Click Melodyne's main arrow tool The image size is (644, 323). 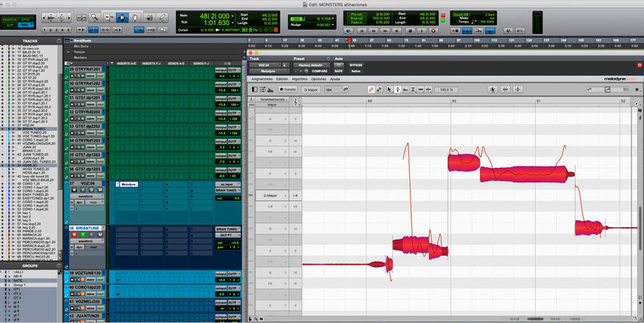tap(390, 89)
